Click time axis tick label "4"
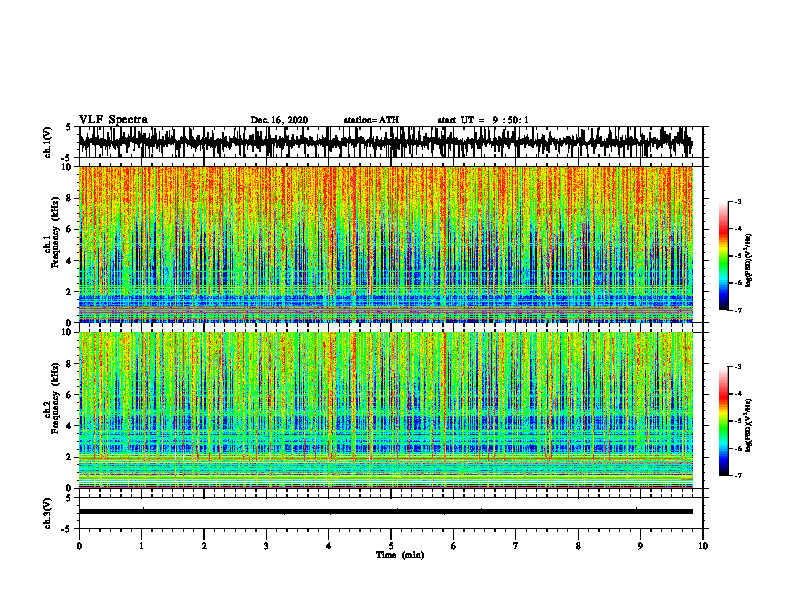792x612 pixels. point(329,546)
